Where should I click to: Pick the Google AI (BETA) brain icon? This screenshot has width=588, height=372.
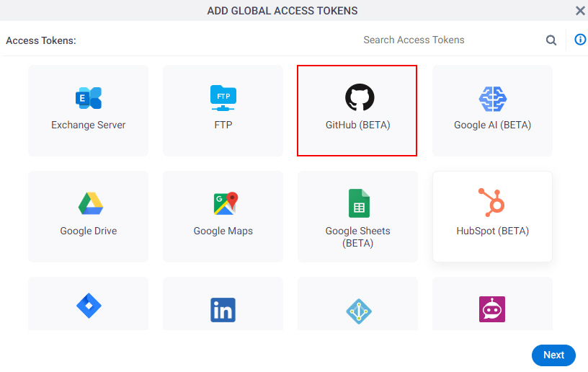[x=493, y=99]
